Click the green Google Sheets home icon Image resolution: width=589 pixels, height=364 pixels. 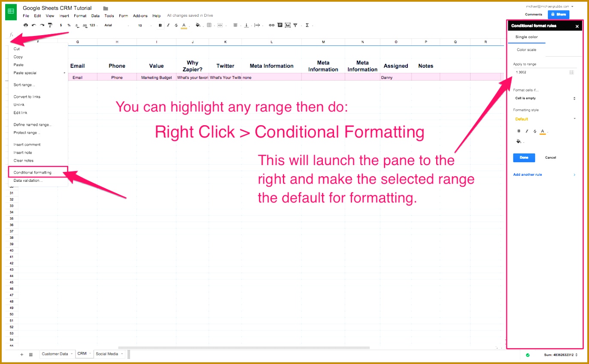(11, 12)
